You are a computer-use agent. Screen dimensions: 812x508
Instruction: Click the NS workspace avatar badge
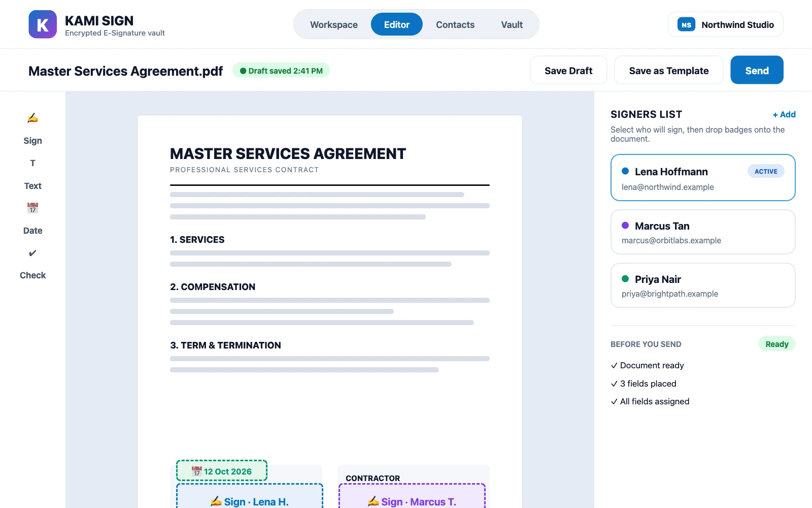[x=686, y=24]
